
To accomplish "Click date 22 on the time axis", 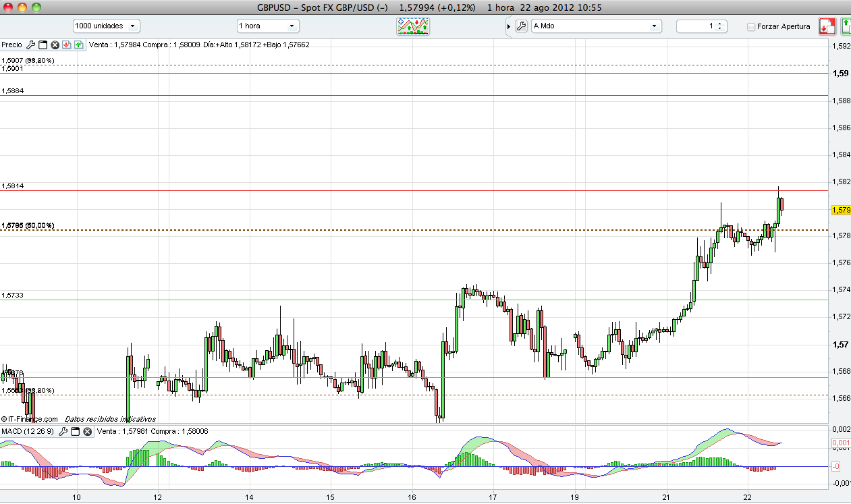I will (x=747, y=497).
